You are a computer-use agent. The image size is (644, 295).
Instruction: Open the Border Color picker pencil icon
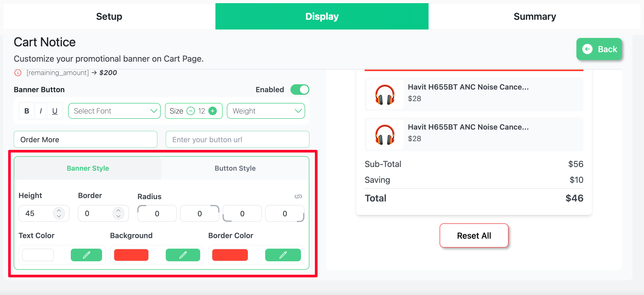coord(283,255)
